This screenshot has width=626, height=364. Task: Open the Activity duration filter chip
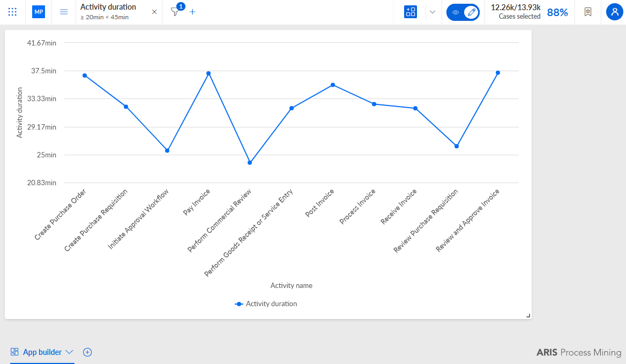[108, 12]
